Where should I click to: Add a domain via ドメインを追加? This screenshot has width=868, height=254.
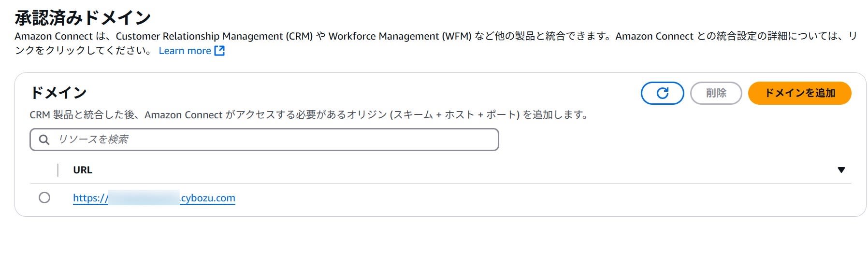799,93
